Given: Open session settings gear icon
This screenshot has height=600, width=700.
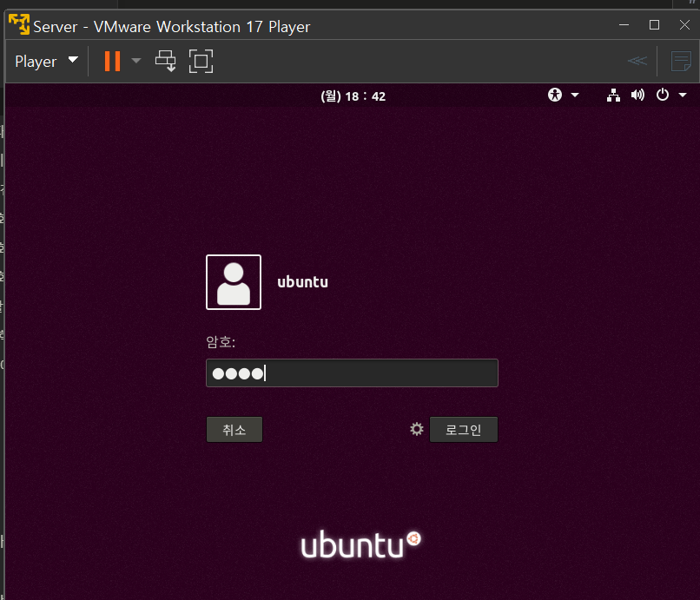Looking at the screenshot, I should coord(417,429).
